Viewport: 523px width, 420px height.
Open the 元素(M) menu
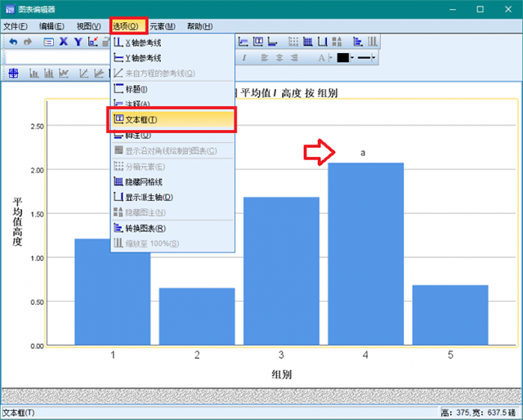[x=163, y=26]
